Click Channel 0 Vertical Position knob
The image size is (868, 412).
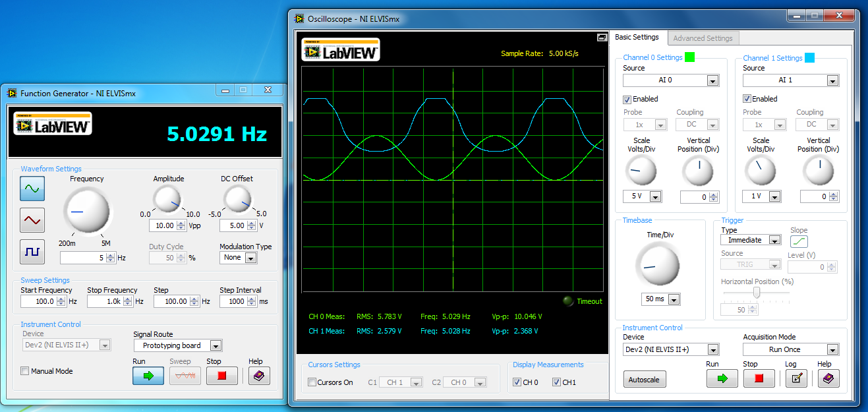click(698, 171)
